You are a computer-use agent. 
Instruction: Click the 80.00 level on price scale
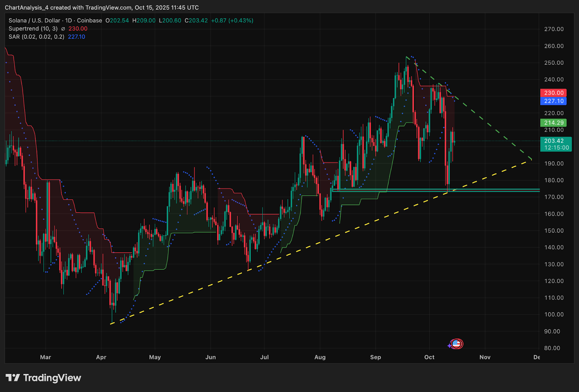(x=552, y=348)
